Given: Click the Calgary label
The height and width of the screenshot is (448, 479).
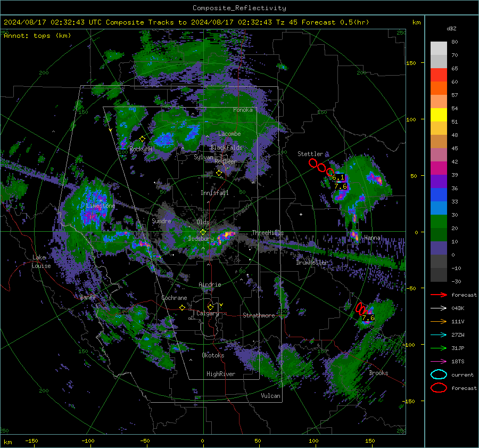Looking at the screenshot, I should [208, 313].
